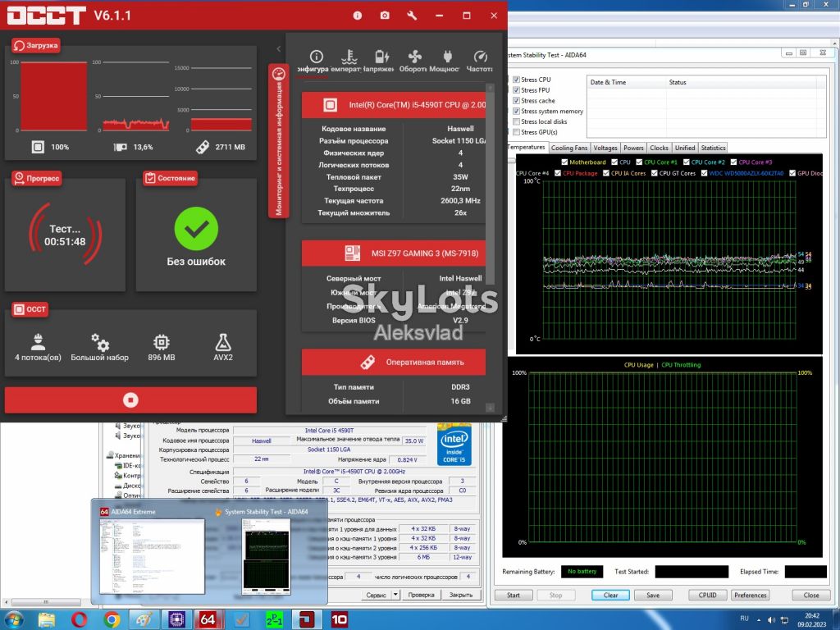840x630 pixels.
Task: Open the Voltage monitoring tab icon in OCCT
Action: point(382,57)
